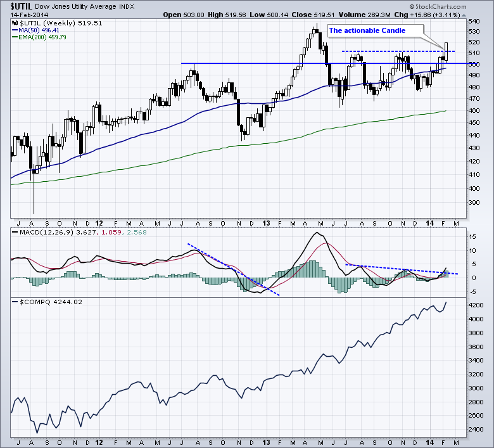Click the 540 price axis label
This screenshot has height=448, width=494.
(x=474, y=21)
